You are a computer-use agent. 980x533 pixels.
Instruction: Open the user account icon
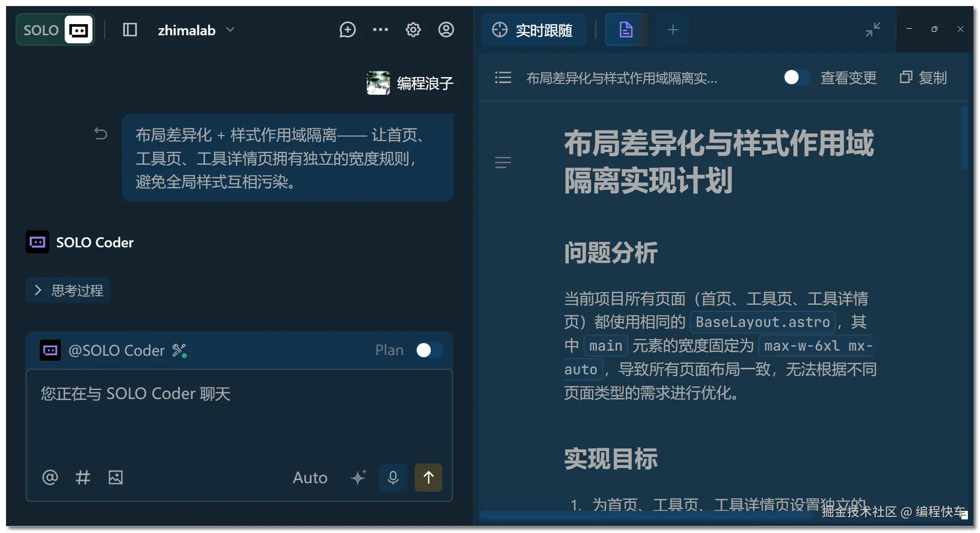(446, 29)
